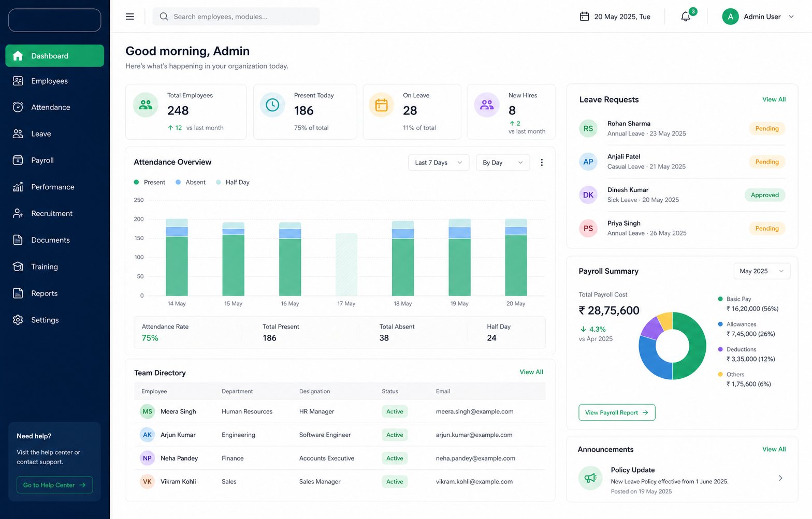The width and height of the screenshot is (812, 519).
Task: Click the Policy Update megaphone icon
Action: pos(590,478)
